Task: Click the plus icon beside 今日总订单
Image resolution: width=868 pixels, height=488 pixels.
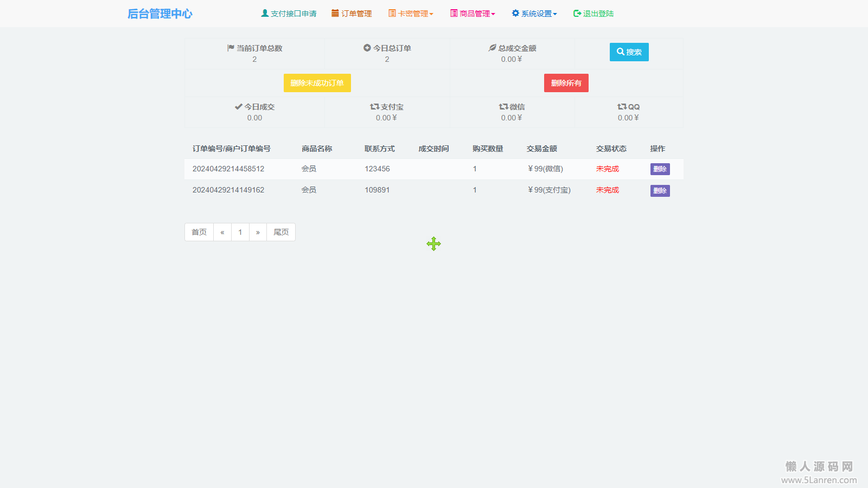Action: [367, 48]
